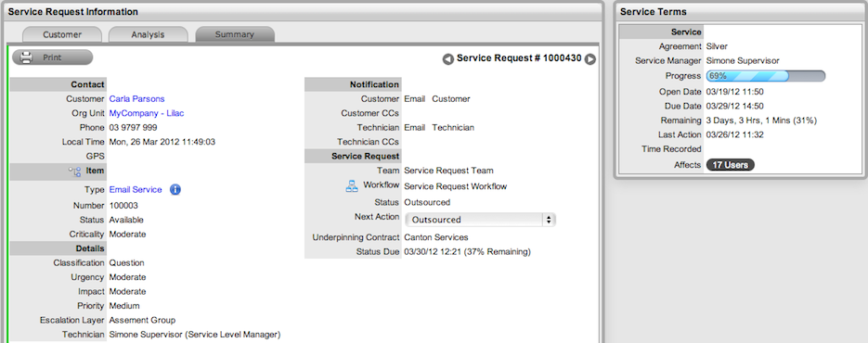Viewport: 868px width, 343px height.
Task: Open the Email Service item type link
Action: click(x=136, y=190)
